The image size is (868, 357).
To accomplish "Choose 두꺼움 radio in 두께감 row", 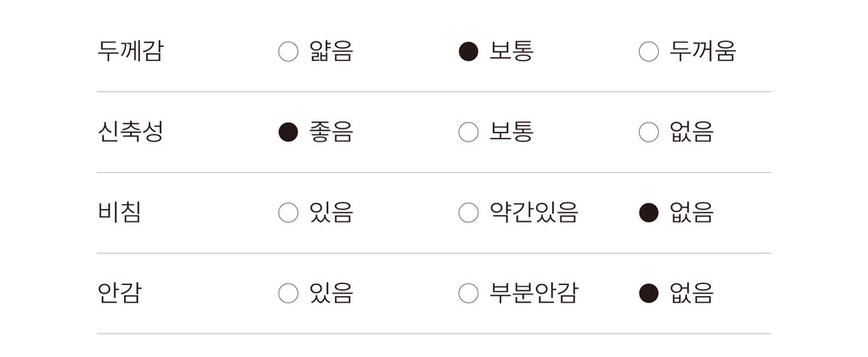I will 648,52.
